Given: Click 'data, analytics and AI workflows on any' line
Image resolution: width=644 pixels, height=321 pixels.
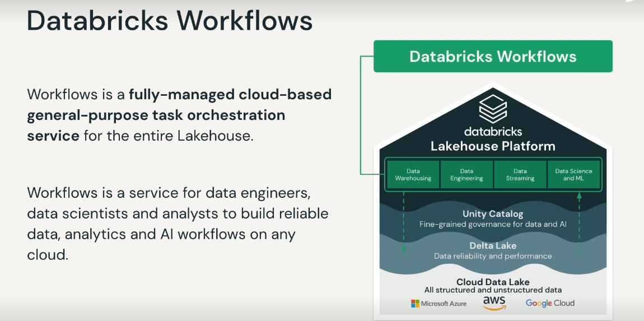Looking at the screenshot, I should (x=161, y=234).
